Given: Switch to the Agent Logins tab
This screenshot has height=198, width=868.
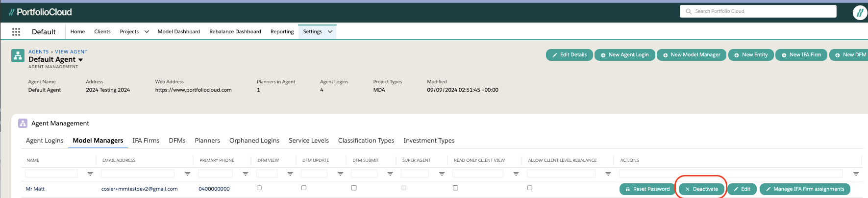Looking at the screenshot, I should [45, 141].
